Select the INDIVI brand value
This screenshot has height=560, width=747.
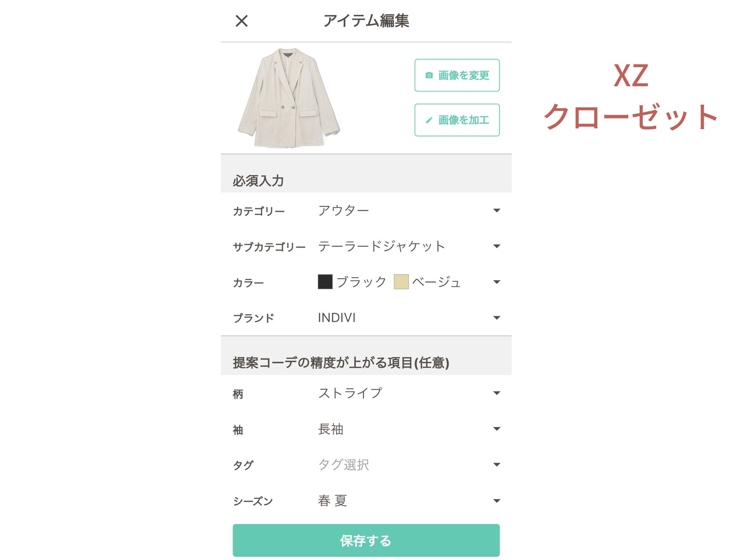[337, 318]
